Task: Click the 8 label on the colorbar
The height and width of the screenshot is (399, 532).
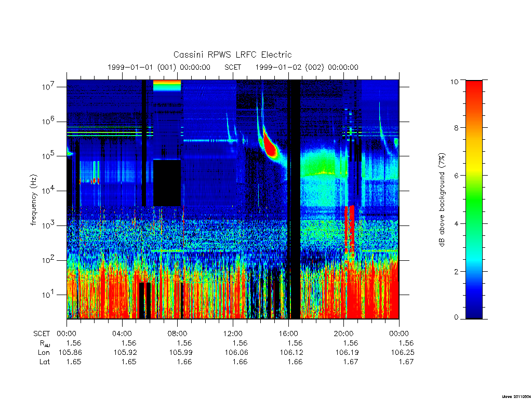Action: click(456, 128)
